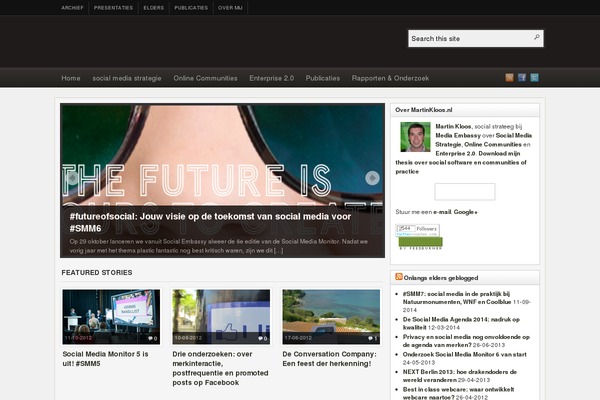Click comment bubble on Conversation Company thumbnail
The image size is (600, 400).
point(372,338)
